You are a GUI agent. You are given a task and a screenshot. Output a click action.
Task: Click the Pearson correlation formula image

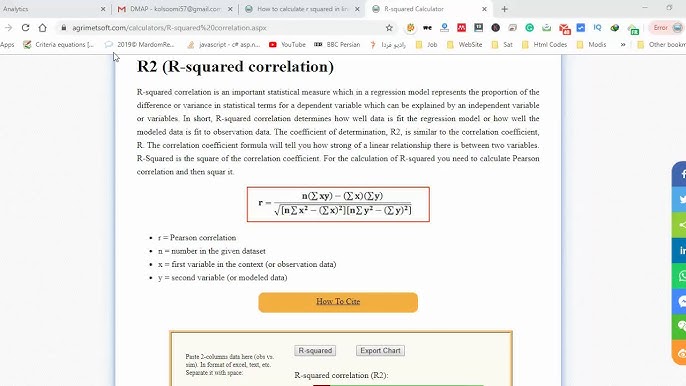point(338,204)
